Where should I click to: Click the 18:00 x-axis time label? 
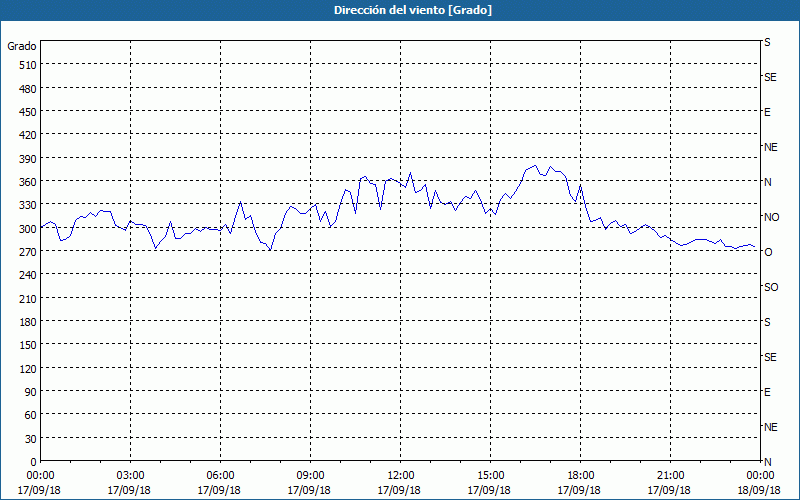(581, 476)
